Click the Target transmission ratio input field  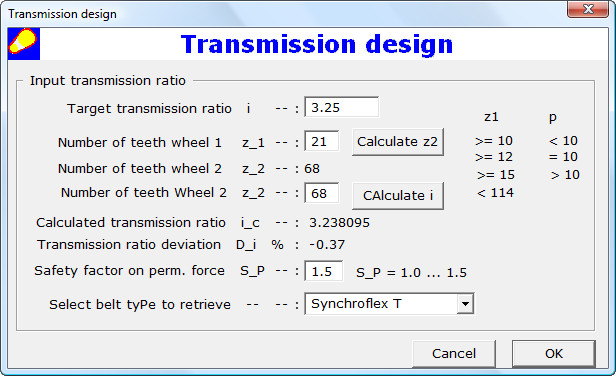342,107
